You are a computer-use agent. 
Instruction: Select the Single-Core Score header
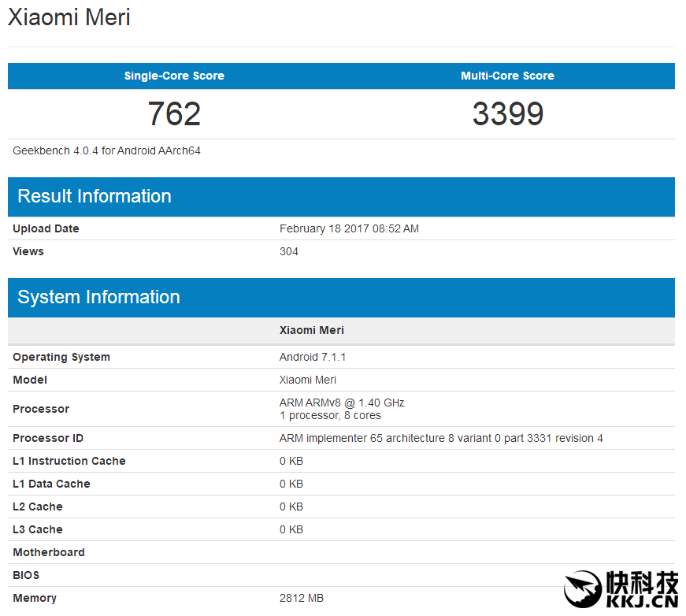174,76
